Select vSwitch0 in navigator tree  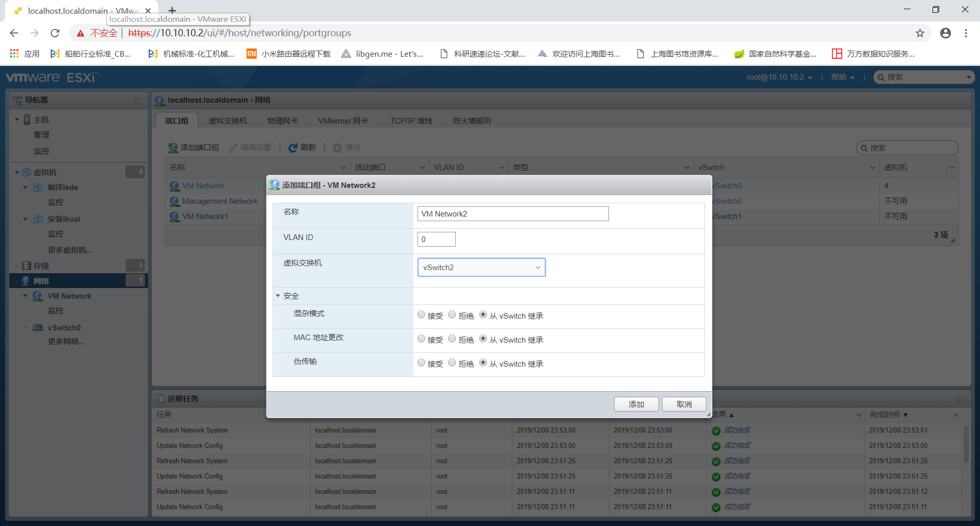(x=64, y=328)
